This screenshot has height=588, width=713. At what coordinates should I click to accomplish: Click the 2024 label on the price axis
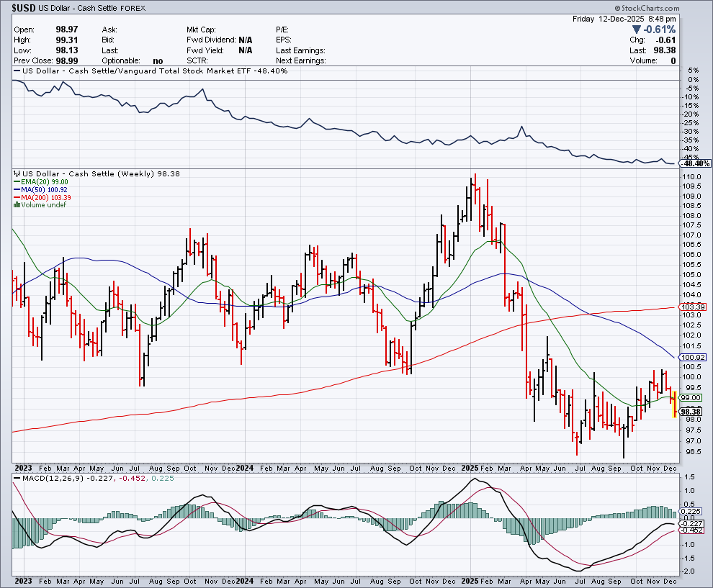[246, 467]
